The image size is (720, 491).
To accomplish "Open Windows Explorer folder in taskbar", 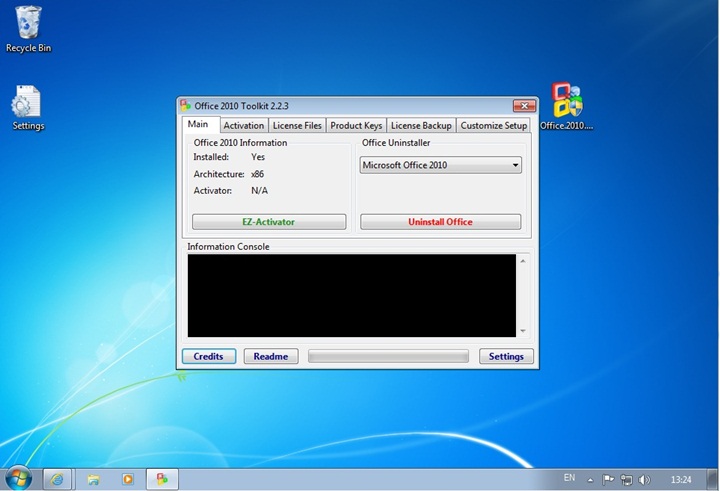I will pos(93,480).
